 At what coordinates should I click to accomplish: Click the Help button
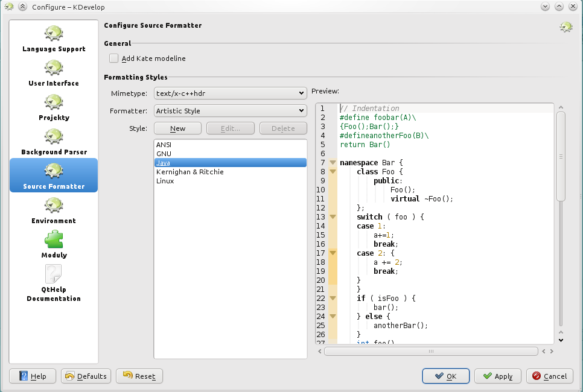33,376
